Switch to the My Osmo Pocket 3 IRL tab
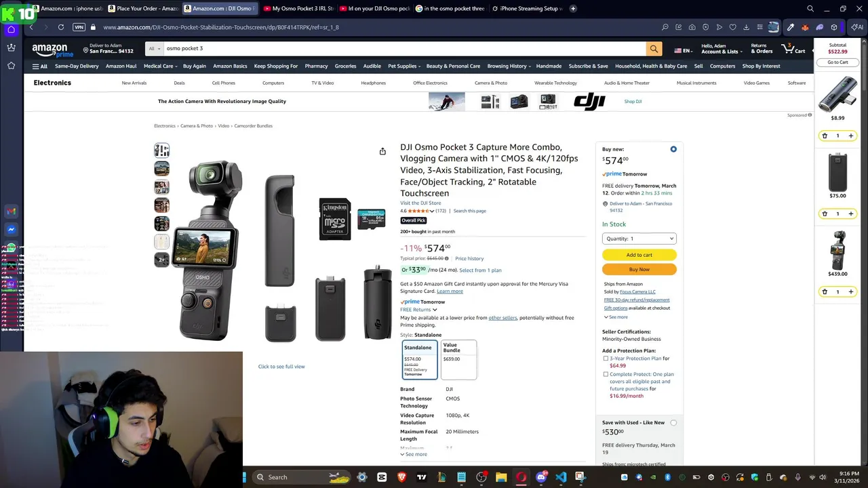The image size is (868, 488). 298,9
